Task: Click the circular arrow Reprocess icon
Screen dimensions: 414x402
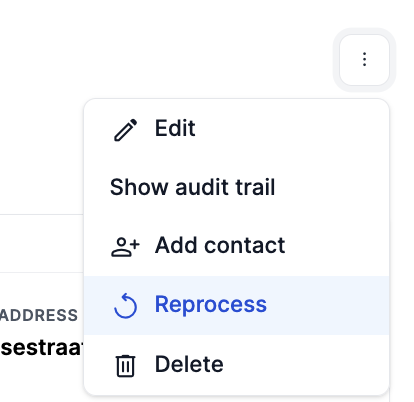Action: click(125, 305)
